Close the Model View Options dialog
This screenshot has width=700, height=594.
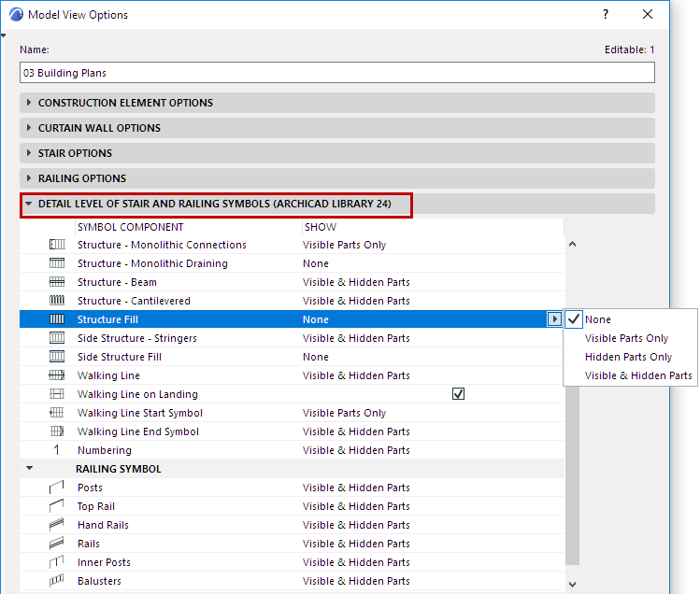point(648,14)
